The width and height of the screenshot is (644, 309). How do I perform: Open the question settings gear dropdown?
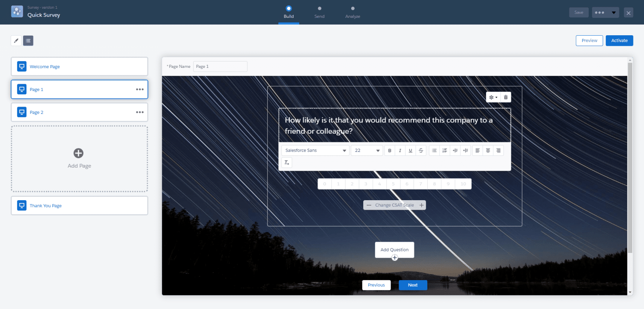pos(493,97)
